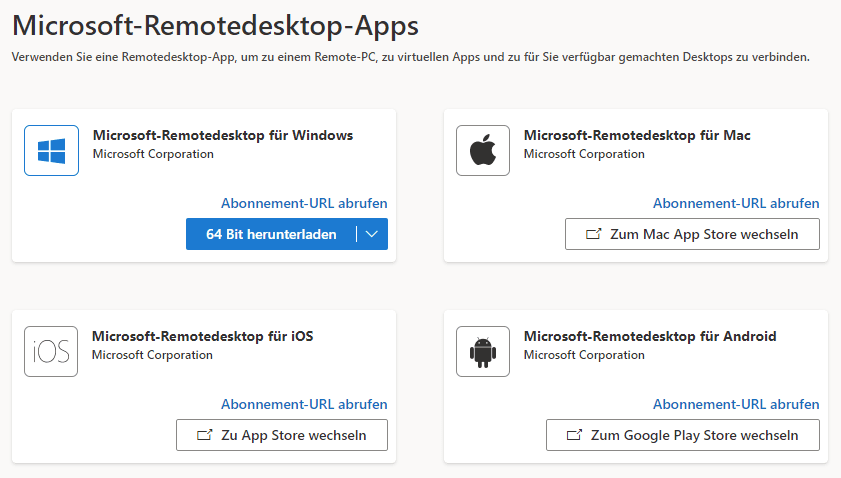
Task: Select Microsoft-Remotedesktop für Android title
Action: [x=650, y=336]
